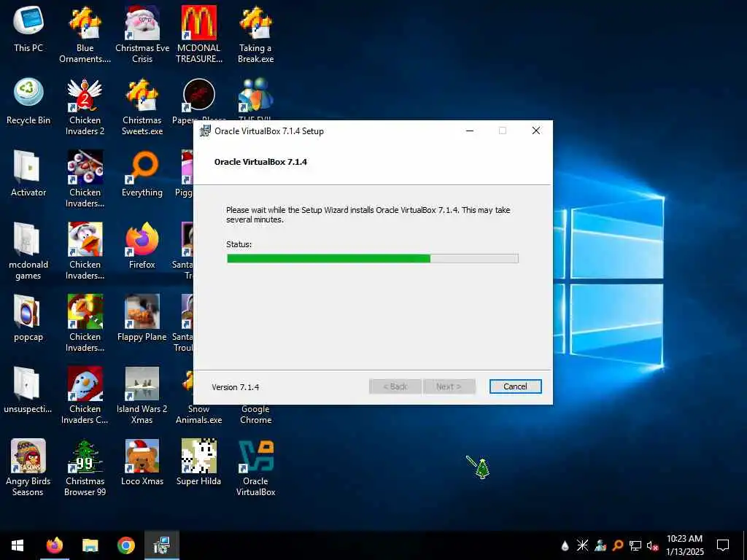747x560 pixels.
Task: Select the Google Chrome desktop label
Action: [x=256, y=414]
